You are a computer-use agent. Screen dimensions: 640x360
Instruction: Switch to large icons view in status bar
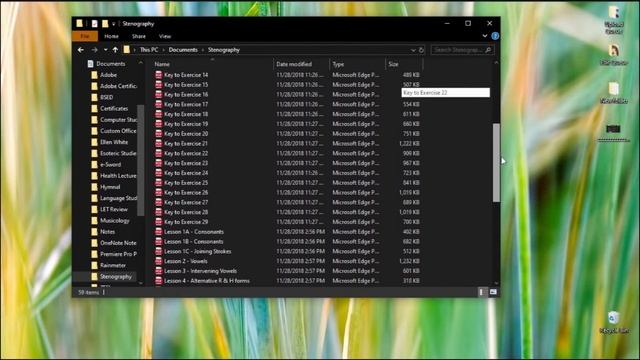pos(493,292)
